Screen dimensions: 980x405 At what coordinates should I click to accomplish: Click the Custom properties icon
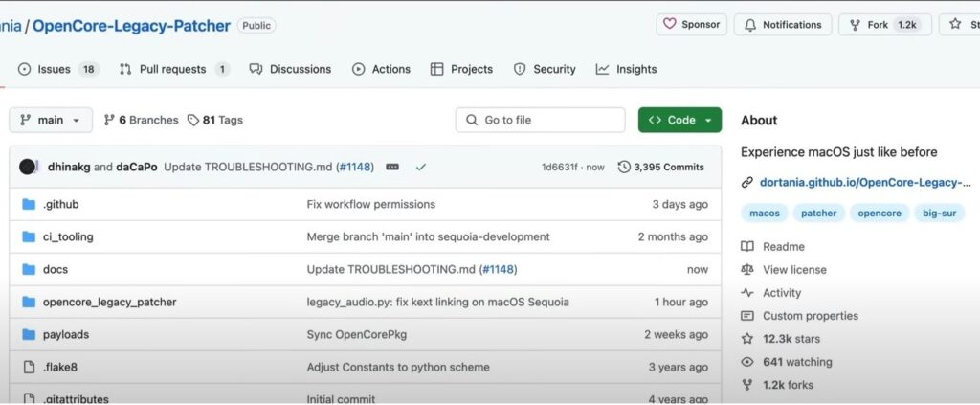click(x=747, y=316)
